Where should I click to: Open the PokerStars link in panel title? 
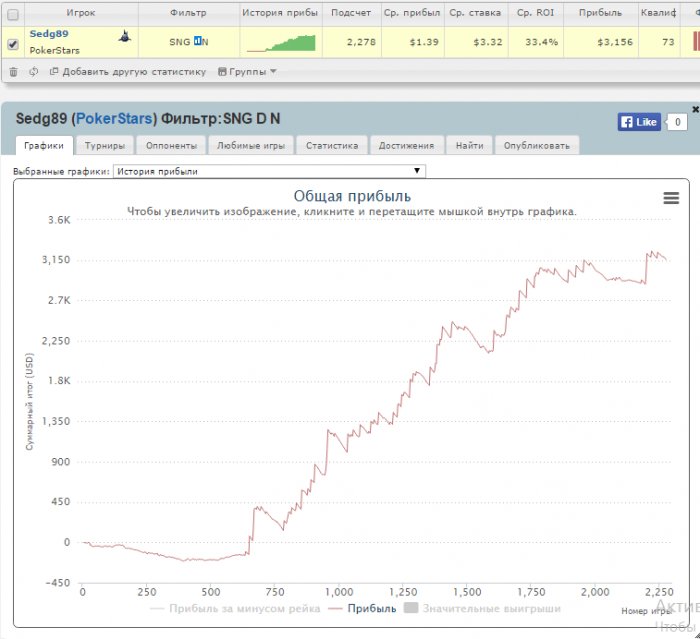click(115, 119)
